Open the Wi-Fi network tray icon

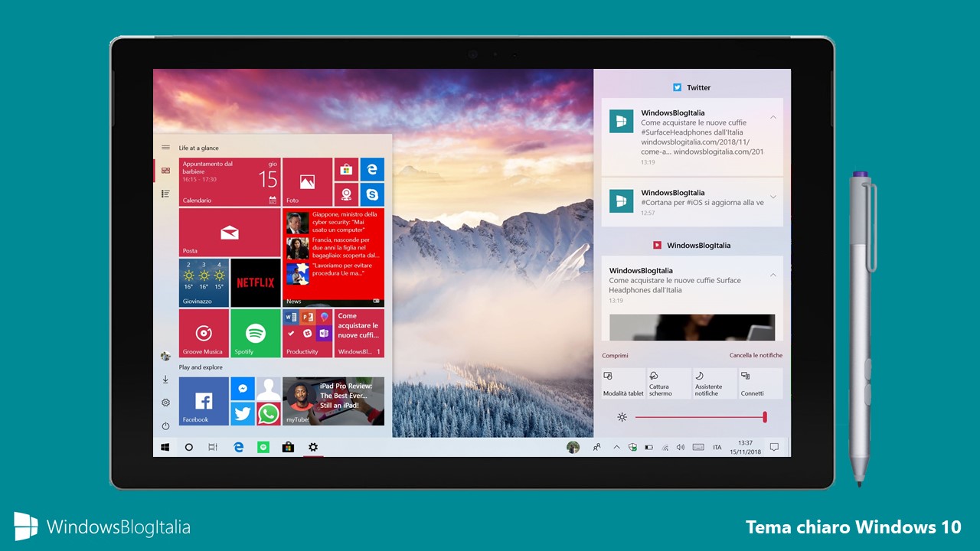pos(665,447)
